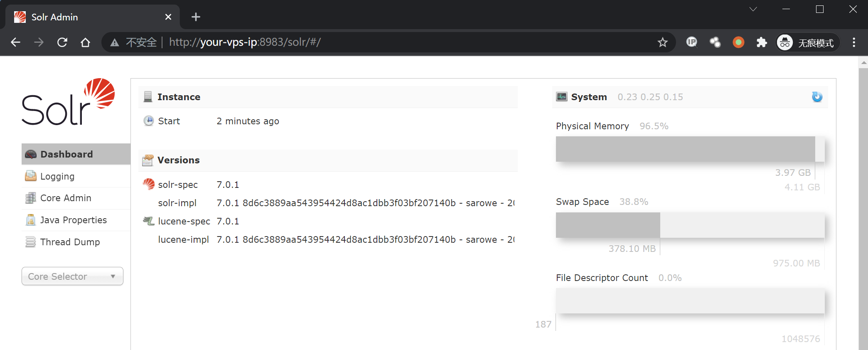This screenshot has width=868, height=350.
Task: Click the IP extension icon
Action: pos(691,42)
